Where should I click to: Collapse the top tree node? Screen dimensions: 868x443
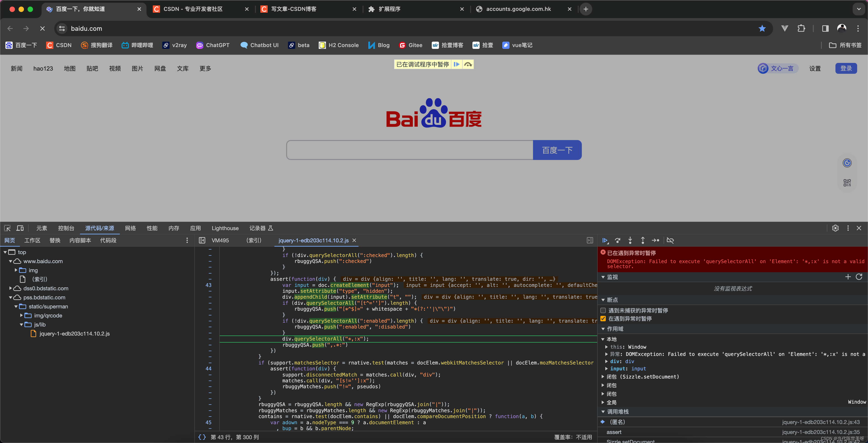pos(5,252)
